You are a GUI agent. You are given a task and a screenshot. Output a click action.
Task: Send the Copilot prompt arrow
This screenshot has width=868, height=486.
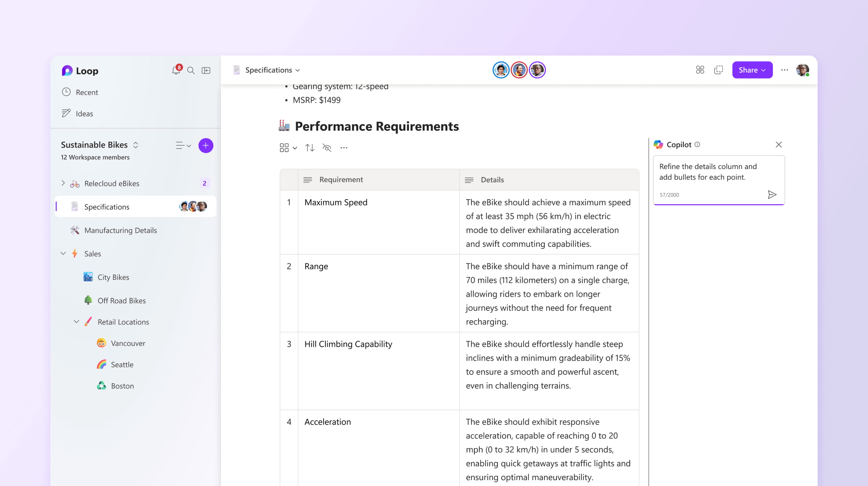pos(772,194)
